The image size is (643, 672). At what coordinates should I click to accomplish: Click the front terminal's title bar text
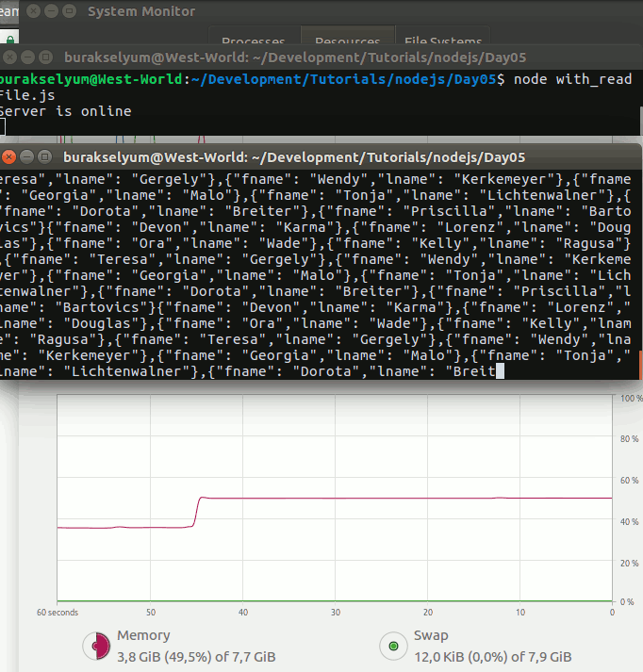pos(294,157)
